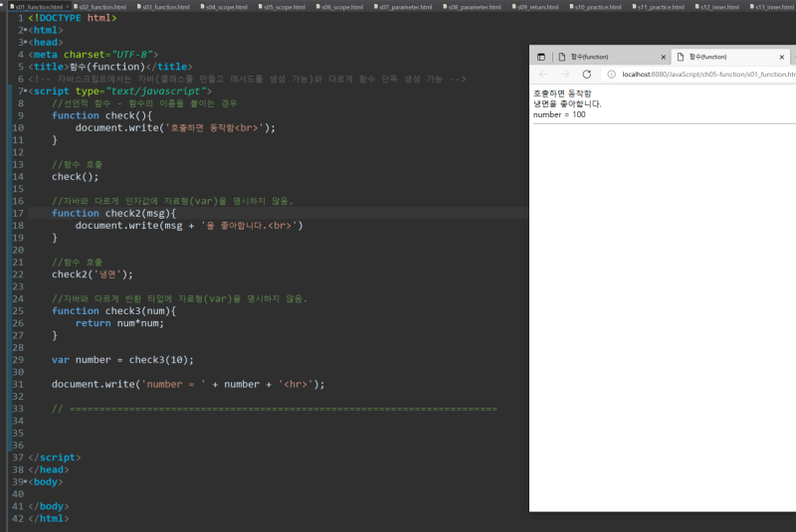
Task: Open the s04_scope.html editor tab
Action: (x=226, y=7)
